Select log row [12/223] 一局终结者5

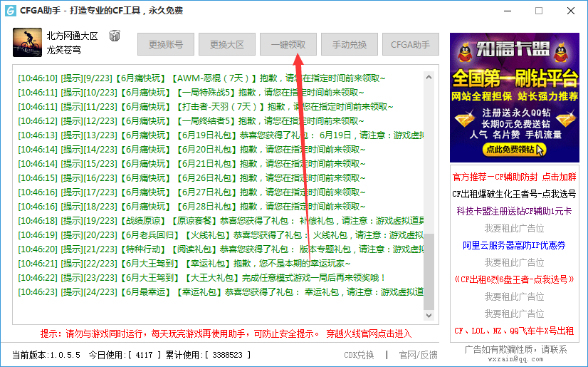point(191,121)
